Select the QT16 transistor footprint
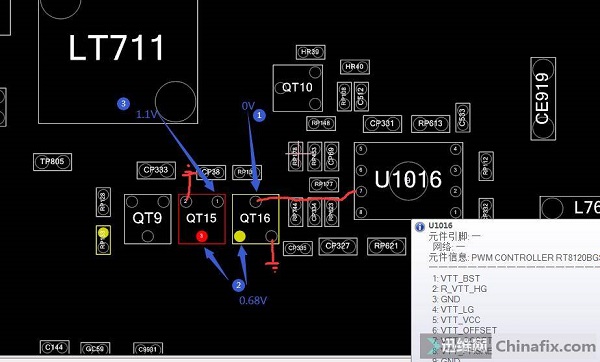Viewport: 600px width, 362px height. [x=256, y=219]
